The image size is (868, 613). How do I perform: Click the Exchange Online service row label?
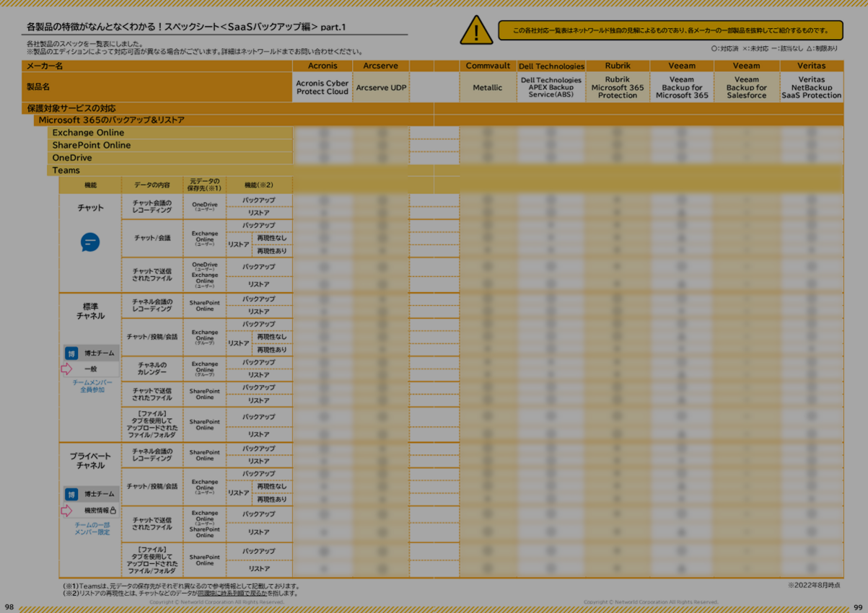[170, 133]
